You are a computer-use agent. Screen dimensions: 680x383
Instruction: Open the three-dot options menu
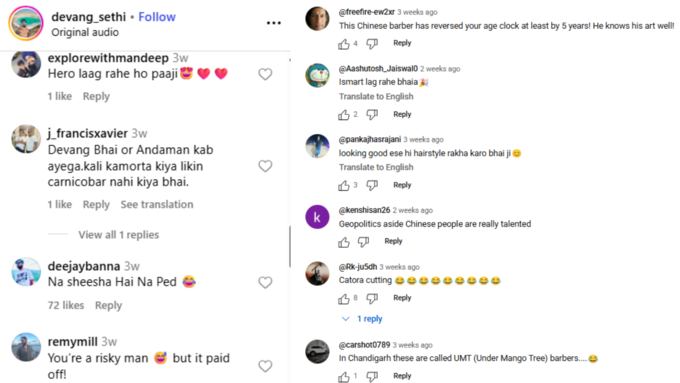[274, 23]
